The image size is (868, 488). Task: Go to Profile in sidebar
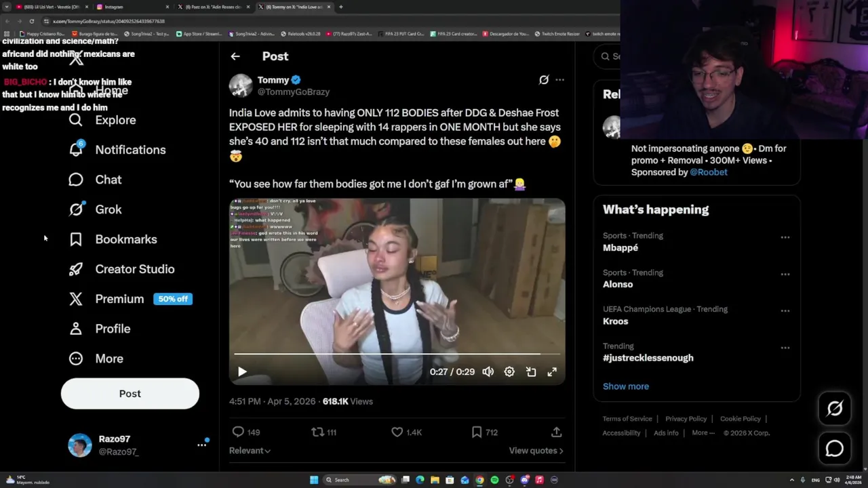coord(99,329)
